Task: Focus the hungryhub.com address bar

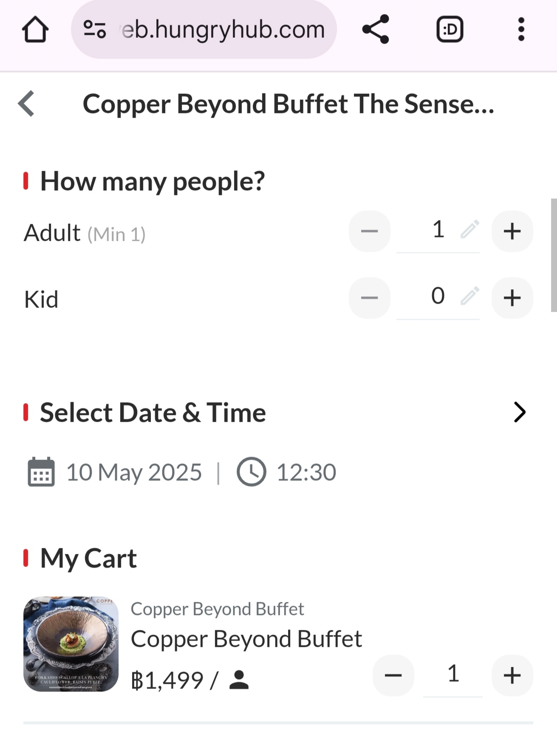Action: (204, 29)
